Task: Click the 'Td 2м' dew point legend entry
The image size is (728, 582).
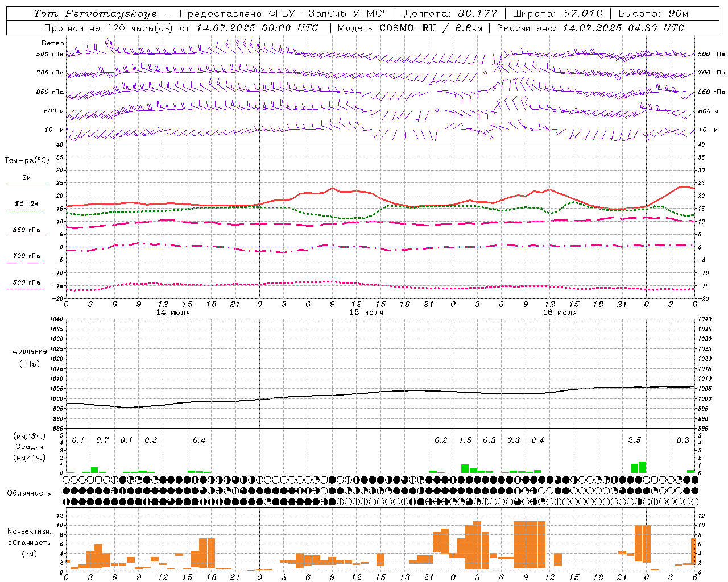Action: pyautogui.click(x=27, y=203)
